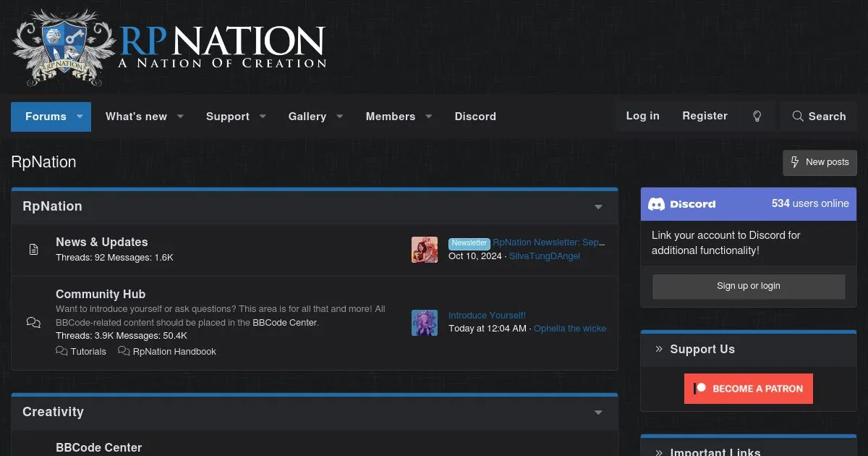Viewport: 868px width, 456px height.
Task: Open the RpNation Handbook link
Action: 174,352
